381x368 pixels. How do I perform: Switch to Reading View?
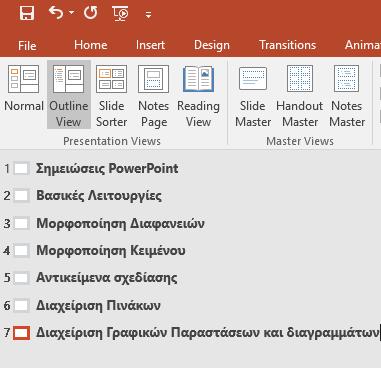(x=198, y=95)
